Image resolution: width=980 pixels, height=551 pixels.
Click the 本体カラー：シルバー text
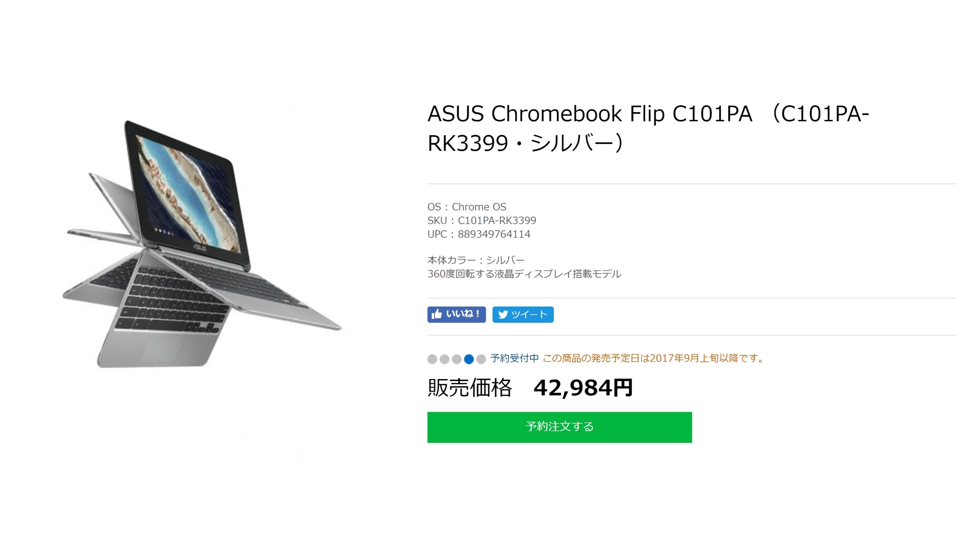[476, 260]
